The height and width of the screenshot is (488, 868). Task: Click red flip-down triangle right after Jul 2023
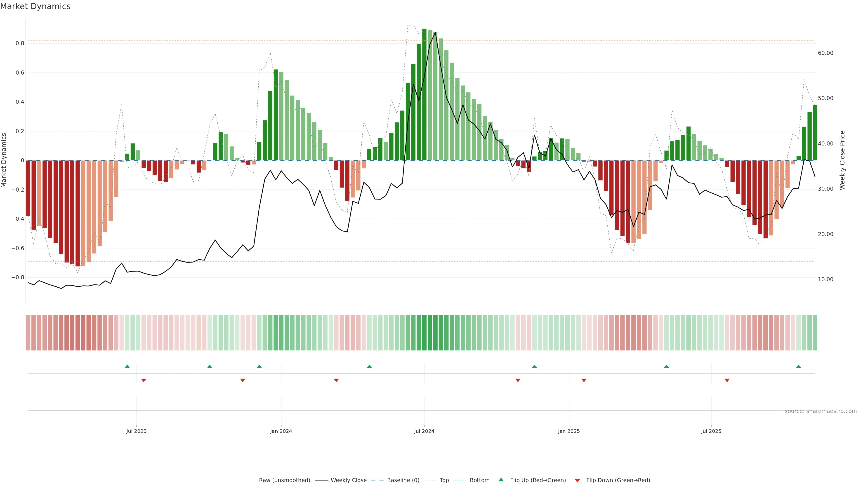(144, 380)
